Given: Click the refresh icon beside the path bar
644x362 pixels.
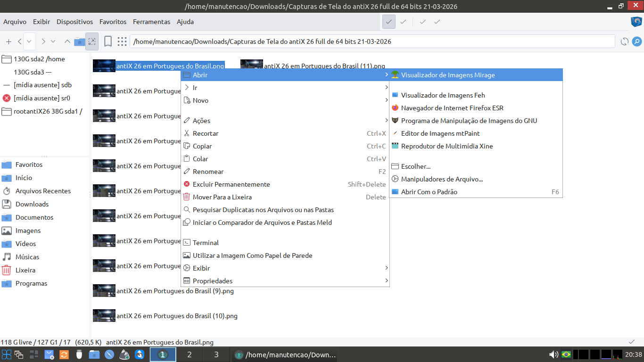Looking at the screenshot, I should tap(625, 41).
